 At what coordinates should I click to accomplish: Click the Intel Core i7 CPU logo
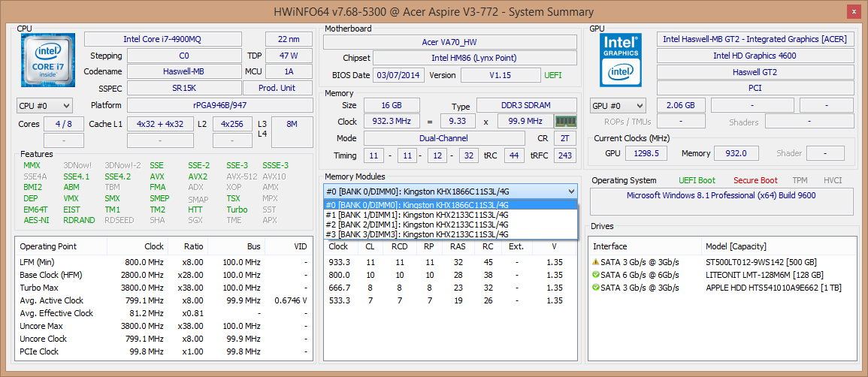48,59
